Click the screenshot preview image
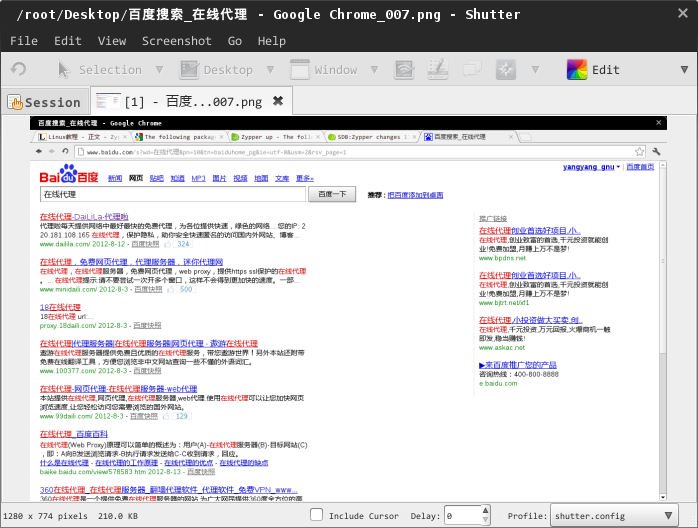This screenshot has width=698, height=528. [x=349, y=308]
